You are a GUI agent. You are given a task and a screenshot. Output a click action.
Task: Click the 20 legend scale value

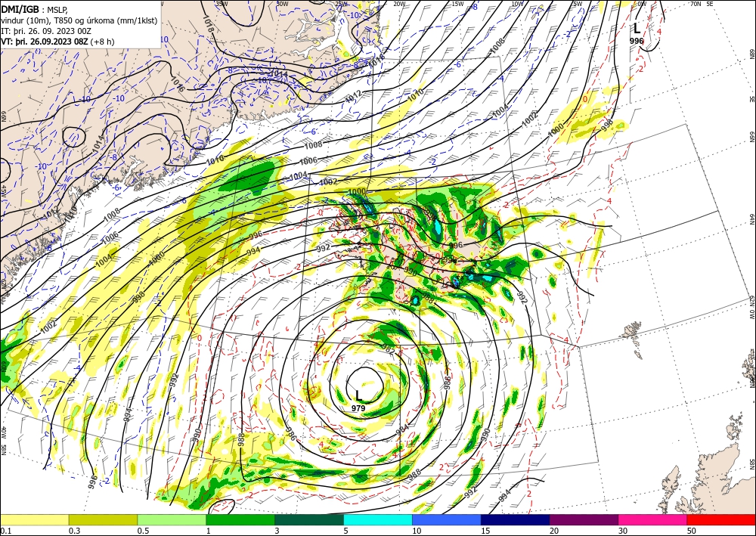[554, 531]
